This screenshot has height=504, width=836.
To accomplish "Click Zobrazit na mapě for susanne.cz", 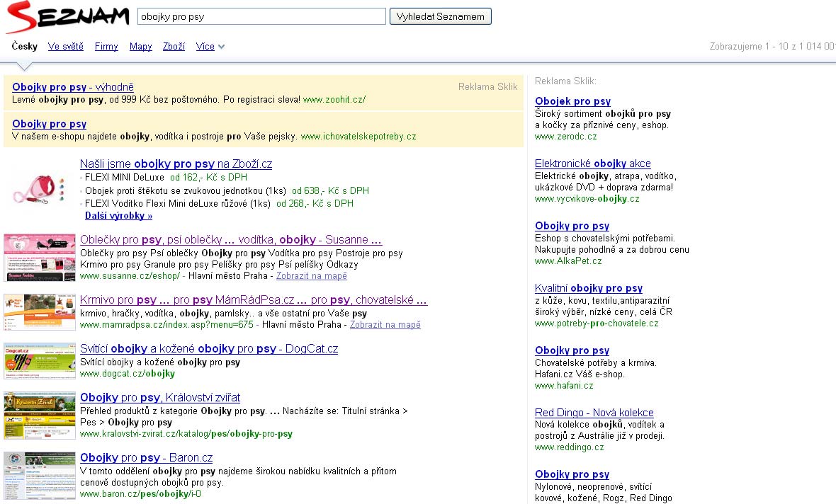I will point(311,276).
